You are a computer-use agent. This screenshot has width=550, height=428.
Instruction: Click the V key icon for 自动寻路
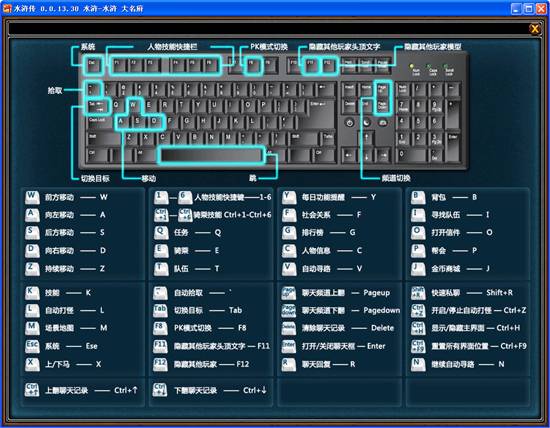(289, 269)
